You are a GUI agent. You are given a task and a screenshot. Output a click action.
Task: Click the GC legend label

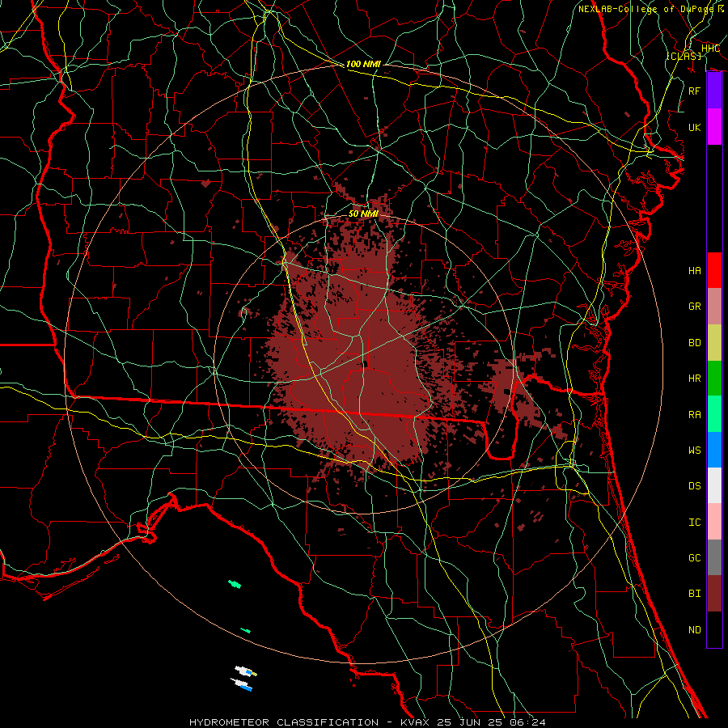tap(694, 557)
